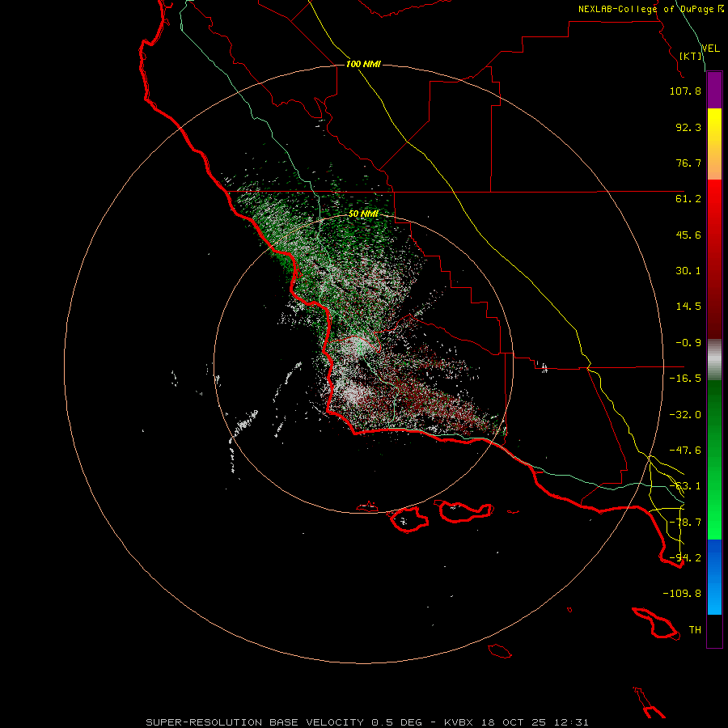Image resolution: width=728 pixels, height=728 pixels.
Task: Click SUPER-RESOLUTION BASE VELOCITY caption text
Action: pyautogui.click(x=255, y=722)
